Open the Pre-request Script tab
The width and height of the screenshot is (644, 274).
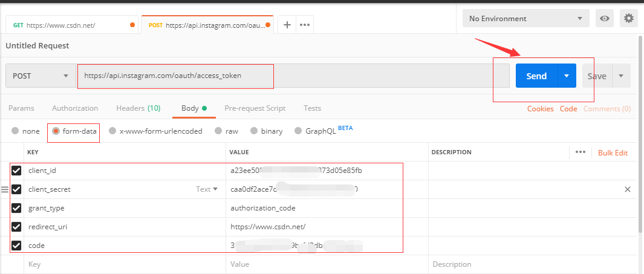click(255, 108)
